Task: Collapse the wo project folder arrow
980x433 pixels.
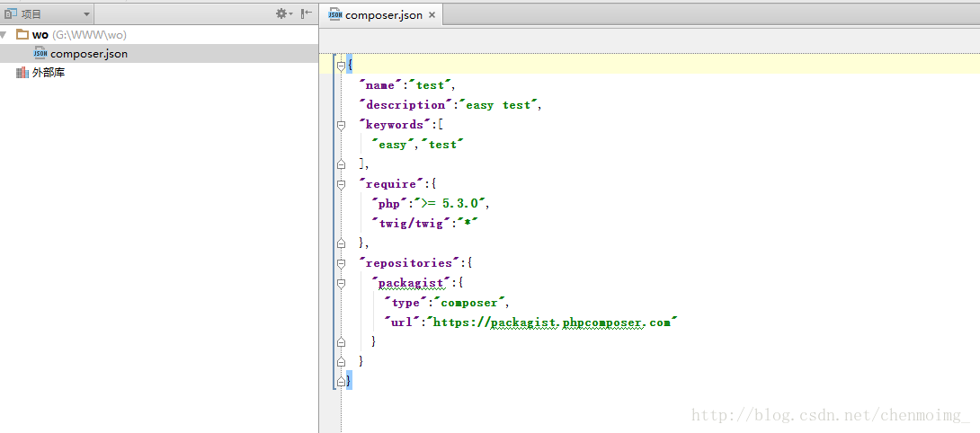Action: (x=4, y=35)
